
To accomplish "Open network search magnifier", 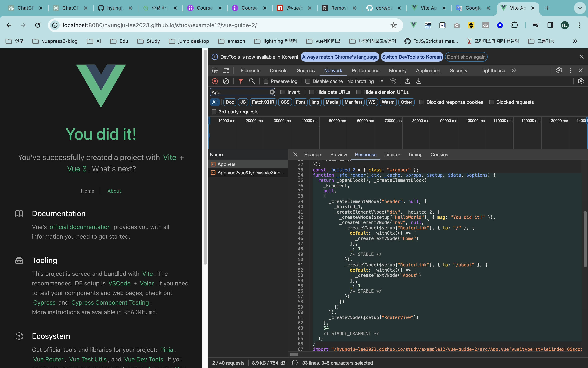I will click(252, 81).
